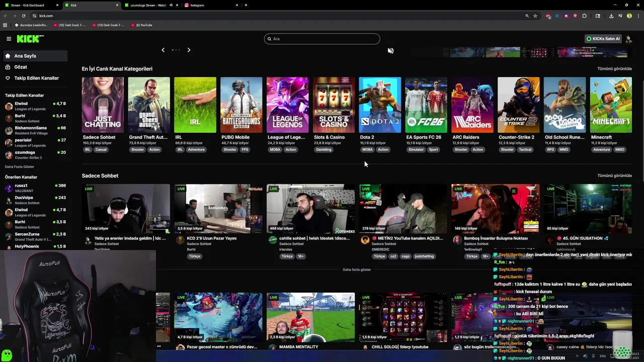Go to previous featured carousel slide
The height and width of the screenshot is (362, 644).
pos(163,50)
